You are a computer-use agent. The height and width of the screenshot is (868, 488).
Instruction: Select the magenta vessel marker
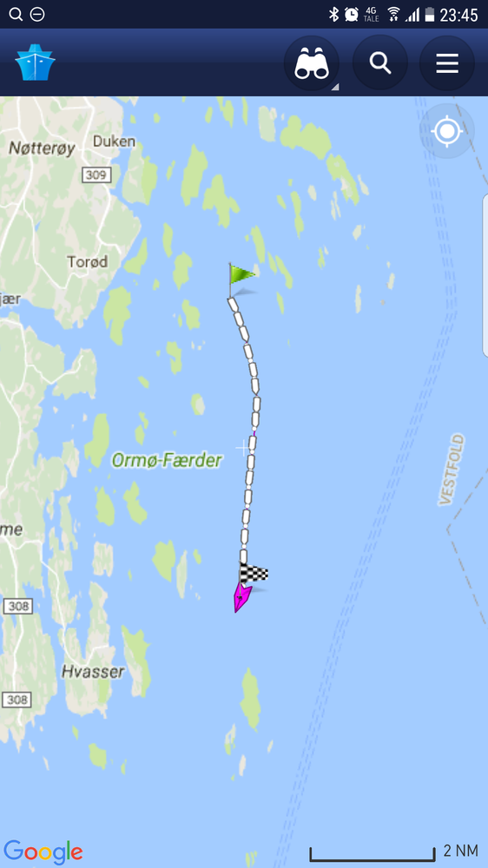[242, 596]
